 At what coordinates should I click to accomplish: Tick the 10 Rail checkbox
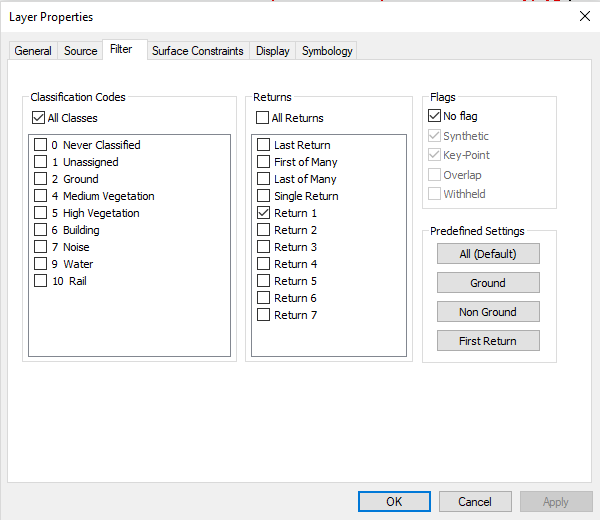[41, 281]
